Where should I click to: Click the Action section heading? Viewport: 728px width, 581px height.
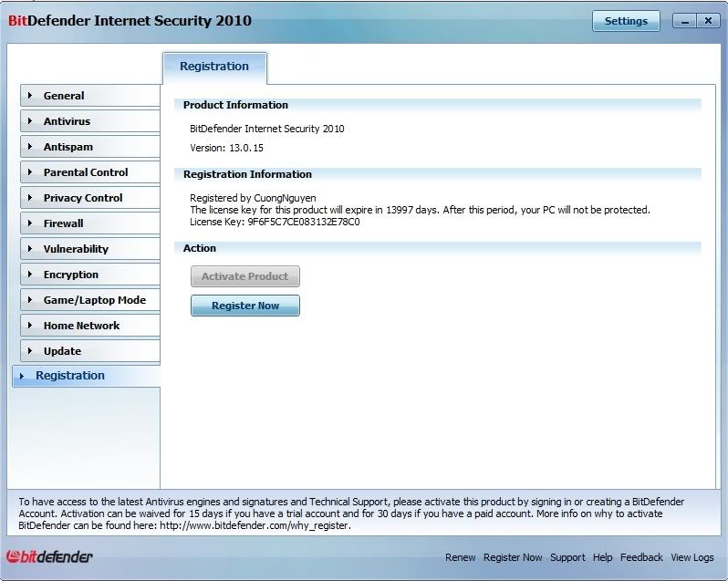[x=200, y=248]
